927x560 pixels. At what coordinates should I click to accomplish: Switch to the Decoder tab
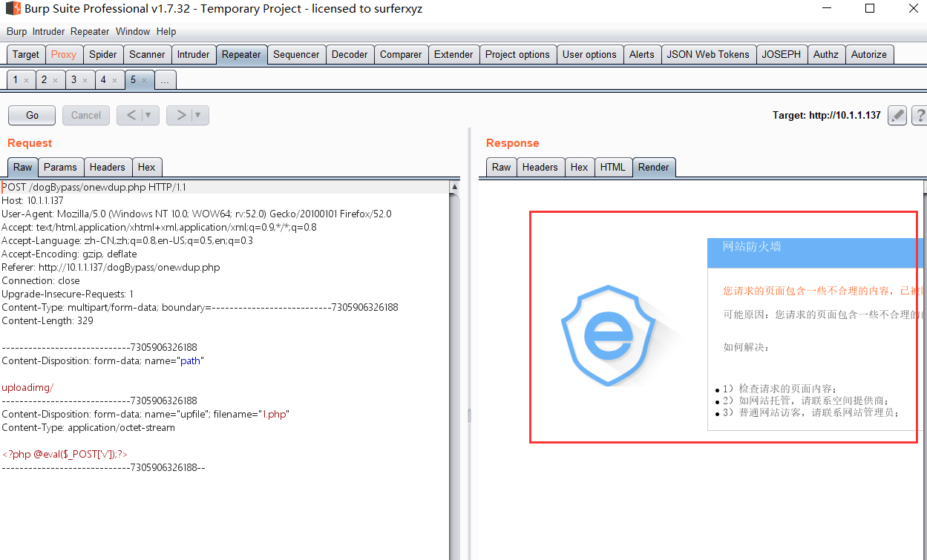350,54
